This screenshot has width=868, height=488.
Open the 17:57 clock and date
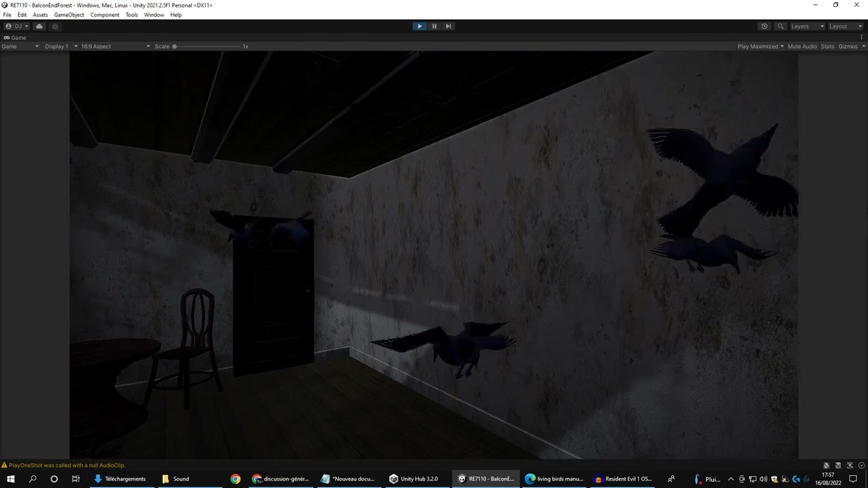click(827, 479)
